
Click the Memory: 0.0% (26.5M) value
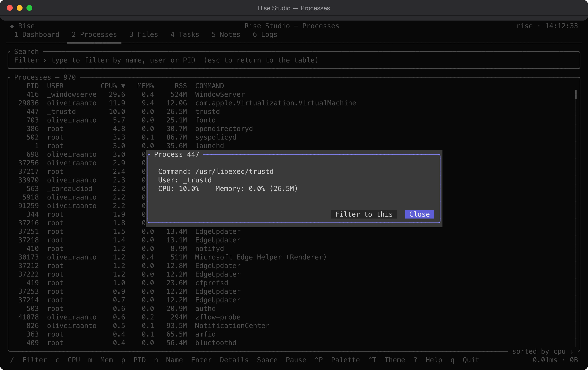pyautogui.click(x=257, y=189)
